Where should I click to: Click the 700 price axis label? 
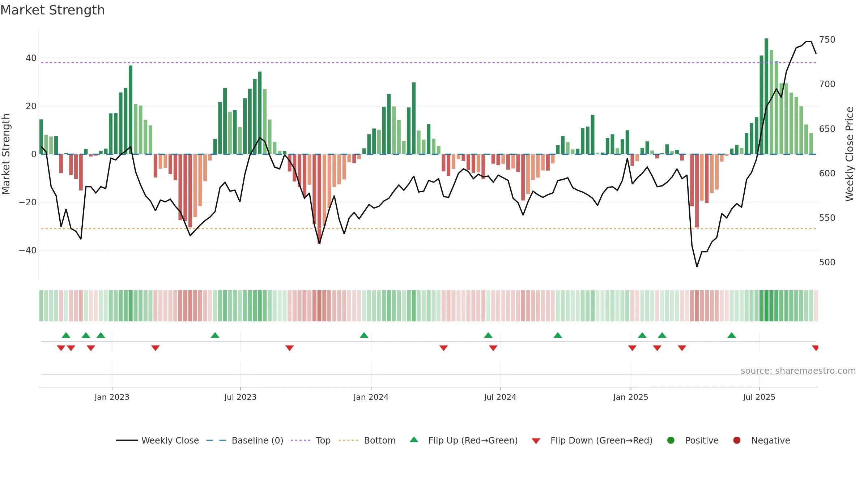coord(827,84)
